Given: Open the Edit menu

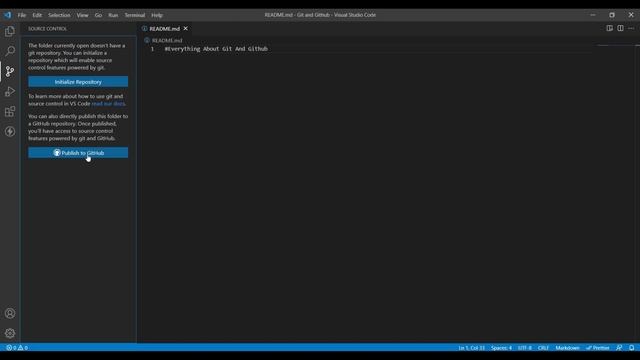Looking at the screenshot, I should coord(37,15).
